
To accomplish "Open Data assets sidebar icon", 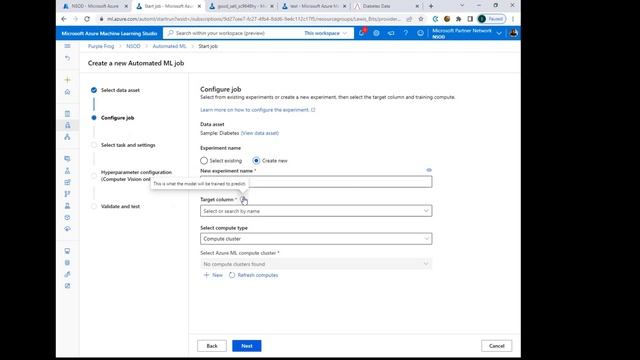I will 67,158.
